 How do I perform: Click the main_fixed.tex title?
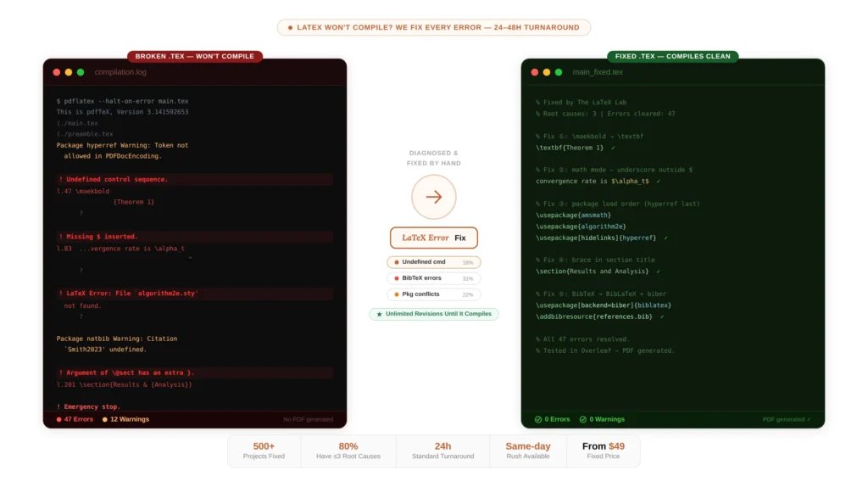598,72
